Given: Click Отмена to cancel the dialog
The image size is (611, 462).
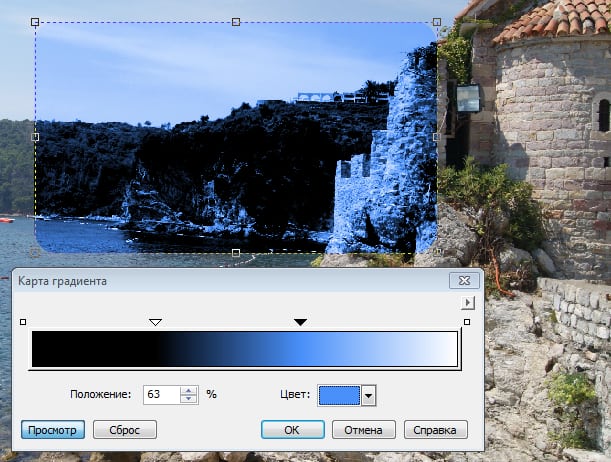Looking at the screenshot, I should 363,430.
